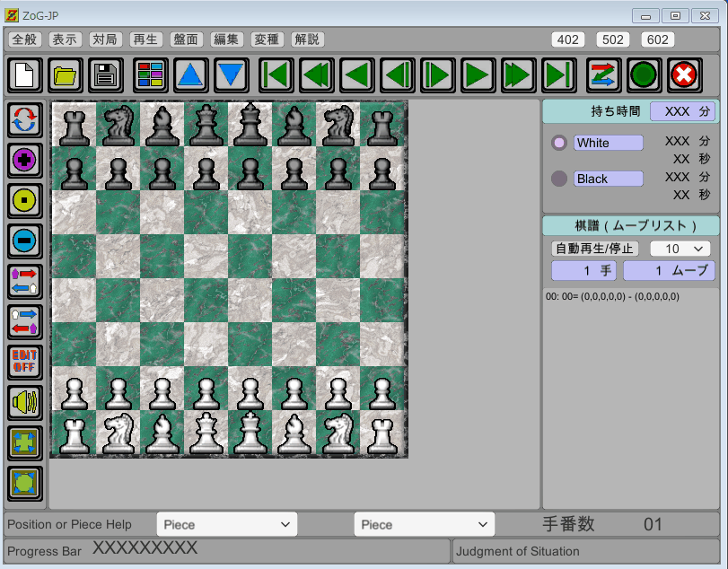Step back one move
This screenshot has height=569, width=728.
(x=398, y=74)
